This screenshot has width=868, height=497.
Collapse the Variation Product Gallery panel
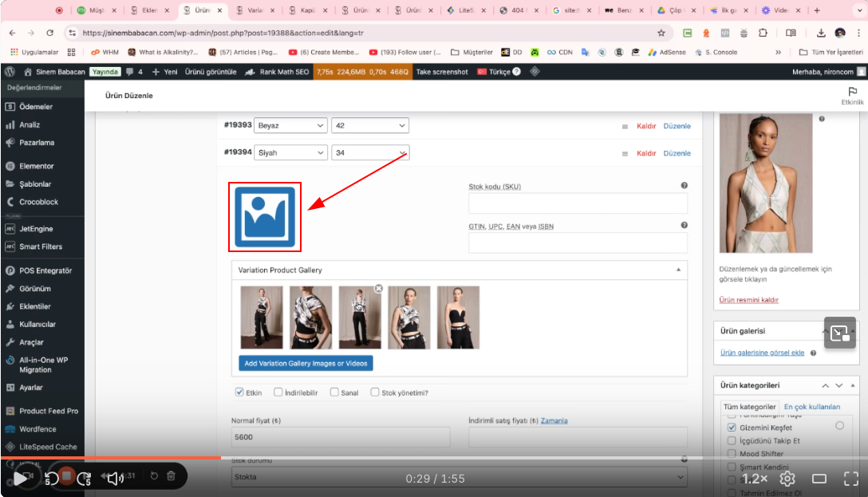pyautogui.click(x=678, y=270)
